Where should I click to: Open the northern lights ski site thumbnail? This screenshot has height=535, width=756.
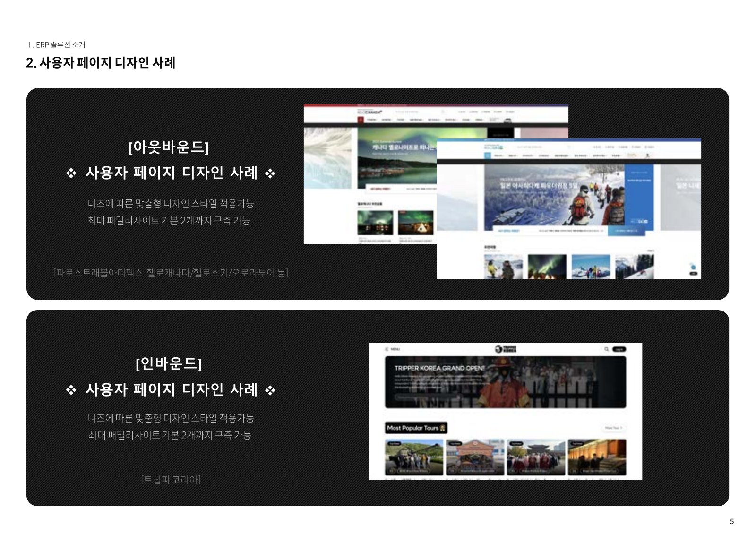click(x=547, y=267)
